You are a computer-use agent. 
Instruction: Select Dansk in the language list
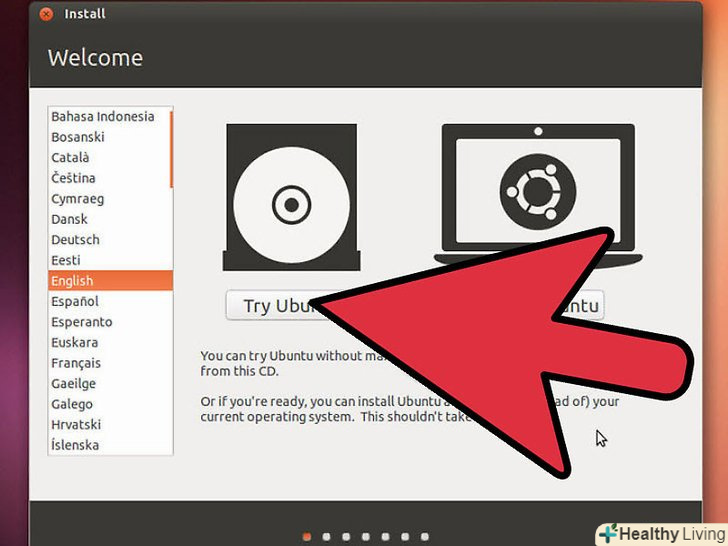(x=109, y=219)
